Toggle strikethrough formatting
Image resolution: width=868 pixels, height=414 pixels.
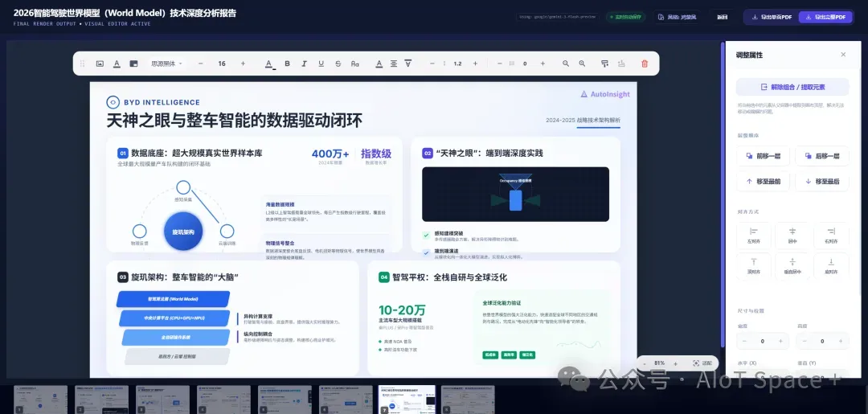(x=338, y=64)
